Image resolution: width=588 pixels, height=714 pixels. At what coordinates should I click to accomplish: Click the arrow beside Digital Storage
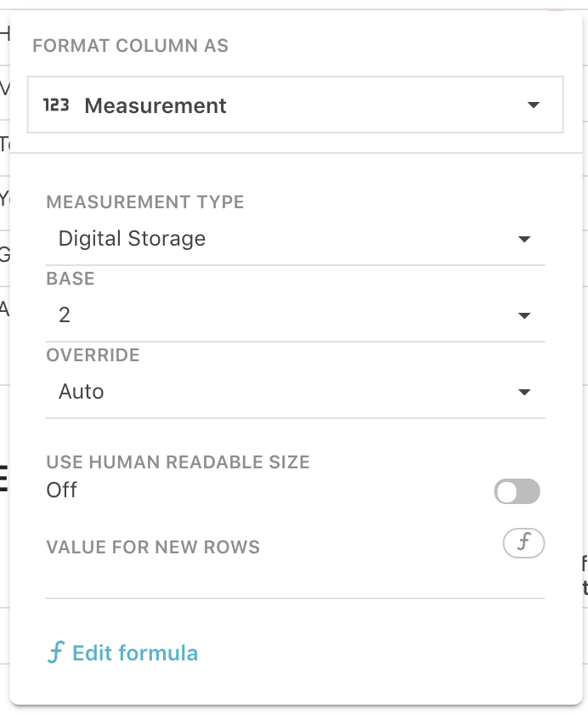pos(524,240)
